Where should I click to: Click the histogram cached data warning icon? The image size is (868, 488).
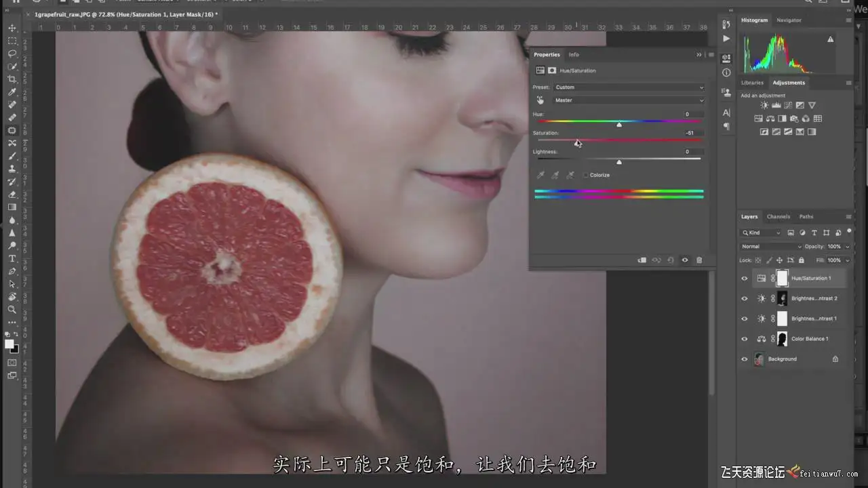click(830, 39)
